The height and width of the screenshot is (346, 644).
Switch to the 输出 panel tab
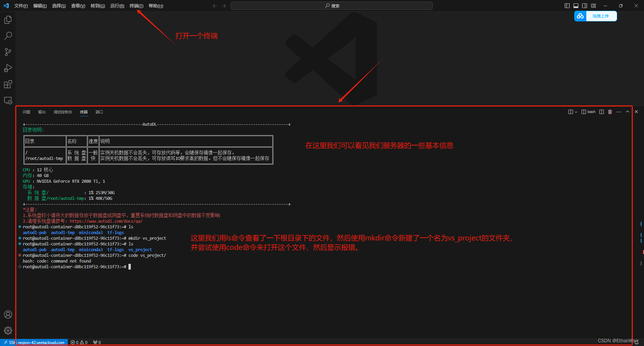[42, 112]
